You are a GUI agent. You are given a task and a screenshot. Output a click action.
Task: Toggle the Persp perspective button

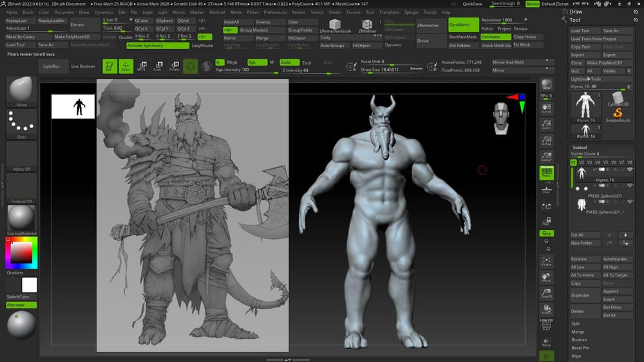tap(546, 173)
